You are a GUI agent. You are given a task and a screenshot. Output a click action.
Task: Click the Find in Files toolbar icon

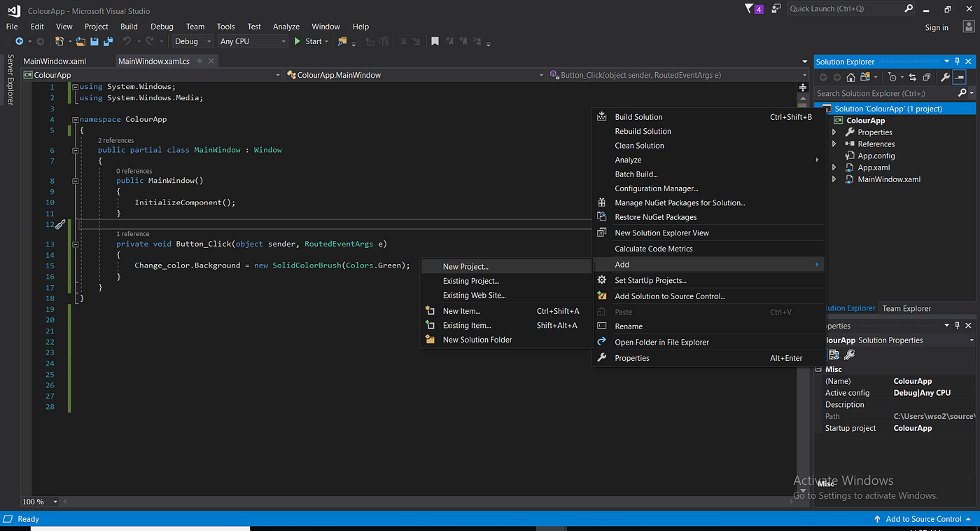[x=342, y=41]
